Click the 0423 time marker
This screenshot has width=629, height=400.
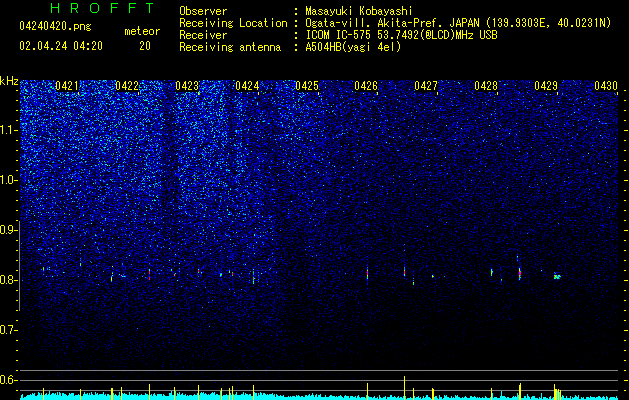[x=187, y=86]
